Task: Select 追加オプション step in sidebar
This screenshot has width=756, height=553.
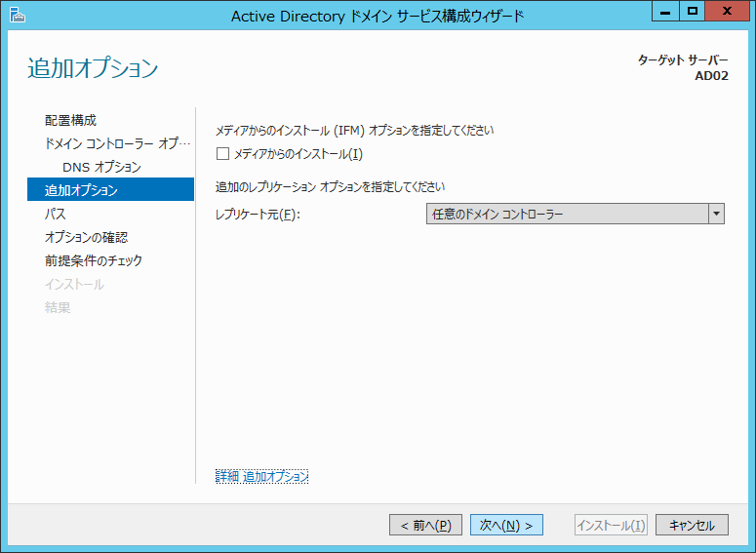Action: click(x=81, y=190)
